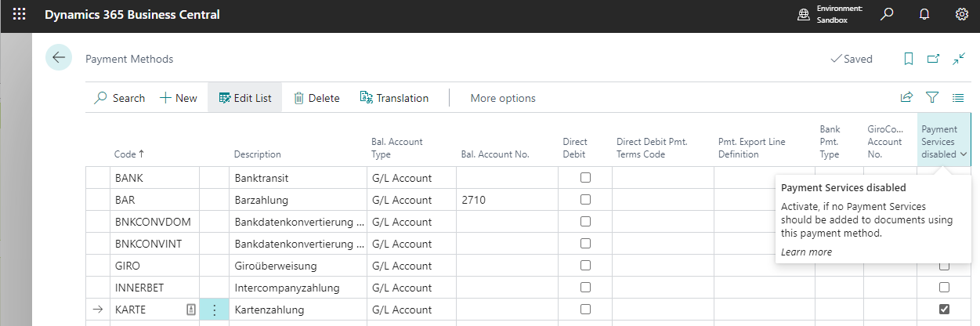Open the KARTE row three-dot menu

pos(215,310)
